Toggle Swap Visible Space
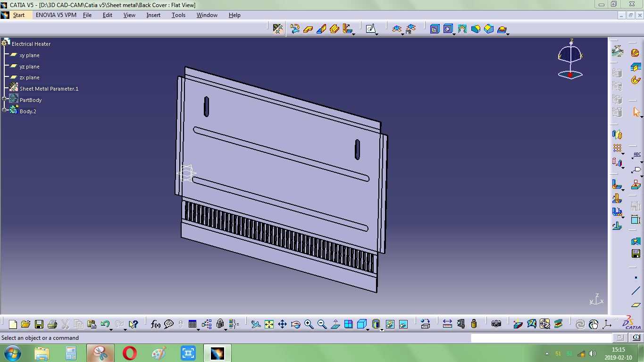The width and height of the screenshot is (644, 362). coord(403,324)
